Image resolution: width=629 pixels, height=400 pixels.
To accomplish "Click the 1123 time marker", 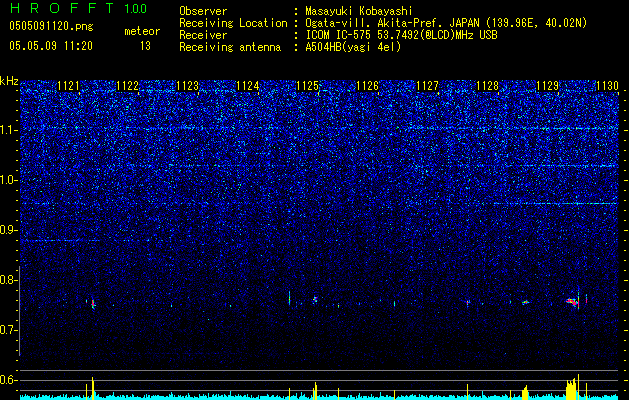I will click(188, 85).
